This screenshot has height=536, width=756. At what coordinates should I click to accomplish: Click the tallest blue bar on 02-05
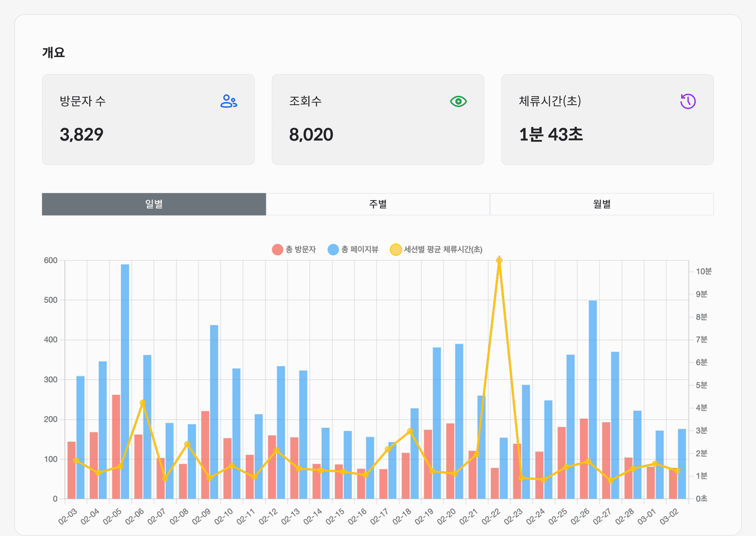pyautogui.click(x=125, y=350)
